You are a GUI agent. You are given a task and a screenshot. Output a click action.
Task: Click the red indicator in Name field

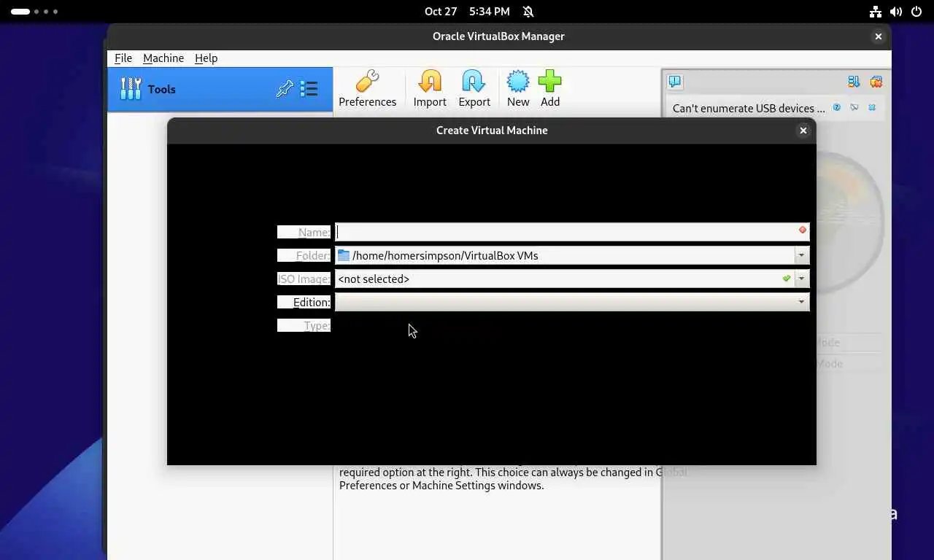point(803,230)
